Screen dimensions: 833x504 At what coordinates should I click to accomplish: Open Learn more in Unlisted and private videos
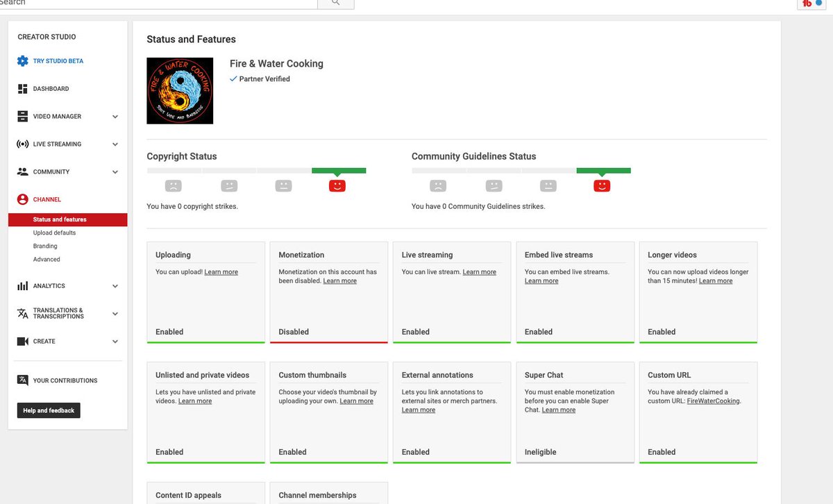(x=195, y=401)
